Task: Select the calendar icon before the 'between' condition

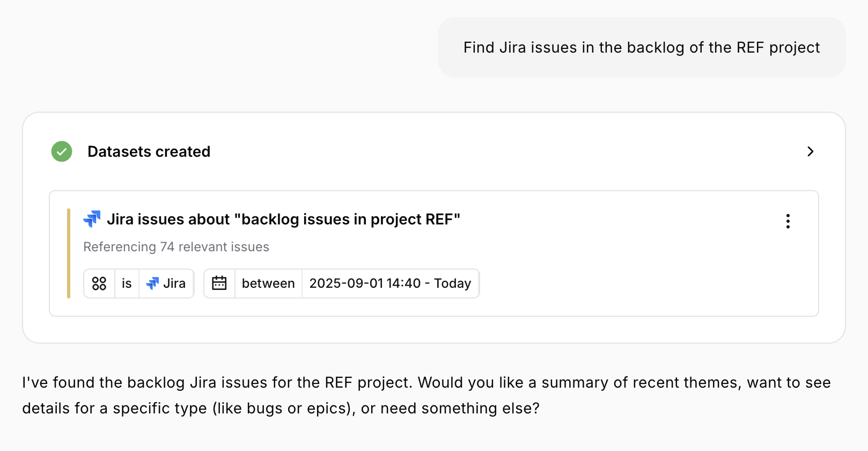Action: click(x=220, y=283)
